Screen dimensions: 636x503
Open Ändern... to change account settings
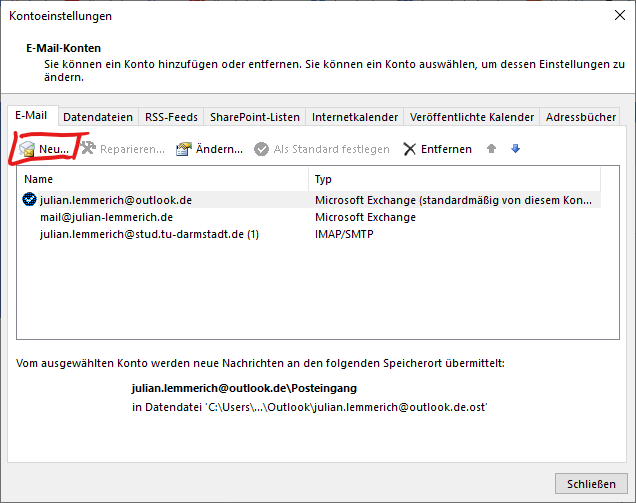(x=184, y=149)
